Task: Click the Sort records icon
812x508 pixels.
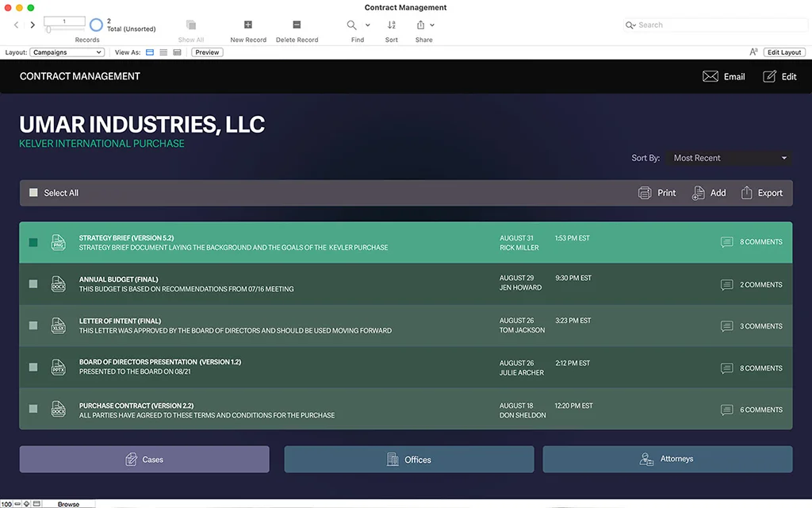Action: click(391, 25)
